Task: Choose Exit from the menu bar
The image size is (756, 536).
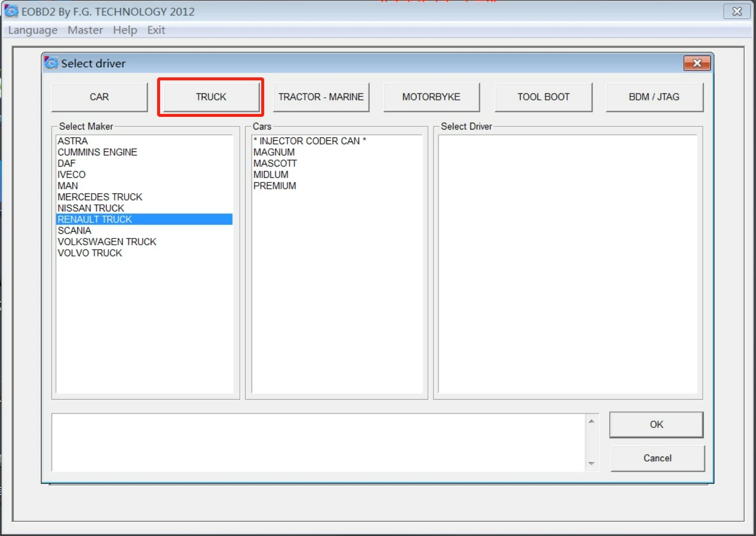Action: pyautogui.click(x=156, y=30)
